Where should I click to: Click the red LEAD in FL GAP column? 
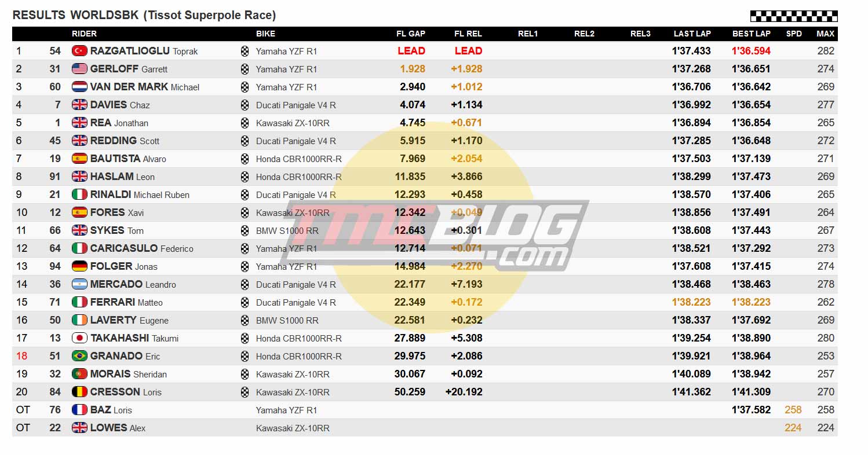411,51
